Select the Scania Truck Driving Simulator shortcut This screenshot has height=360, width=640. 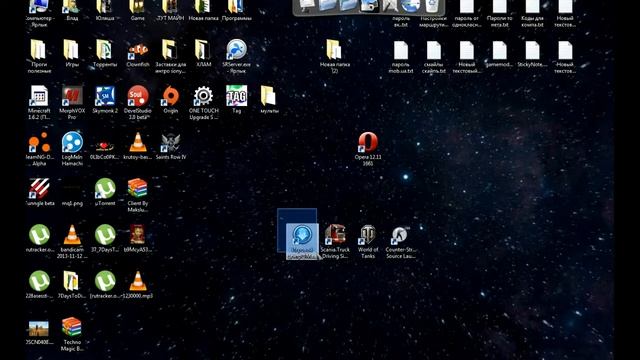[335, 235]
